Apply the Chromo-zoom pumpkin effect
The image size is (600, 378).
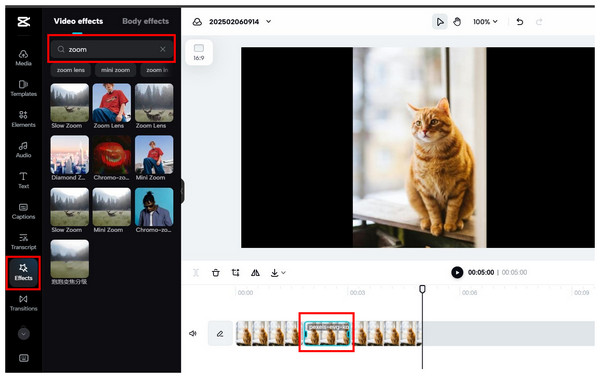tap(112, 155)
